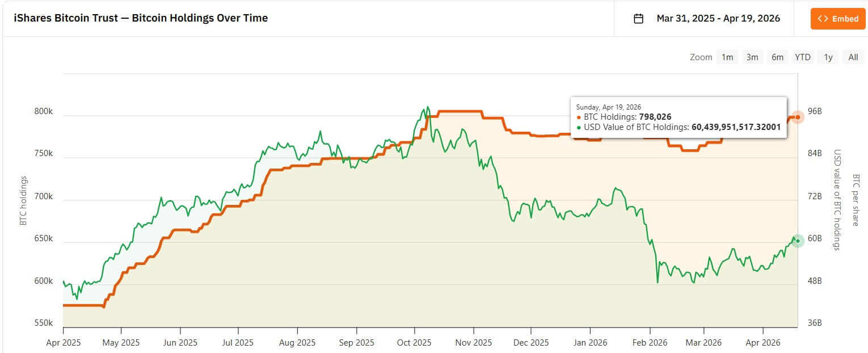Click the Apr 2026 x-axis label
This screenshot has height=353, width=868.
762,342
